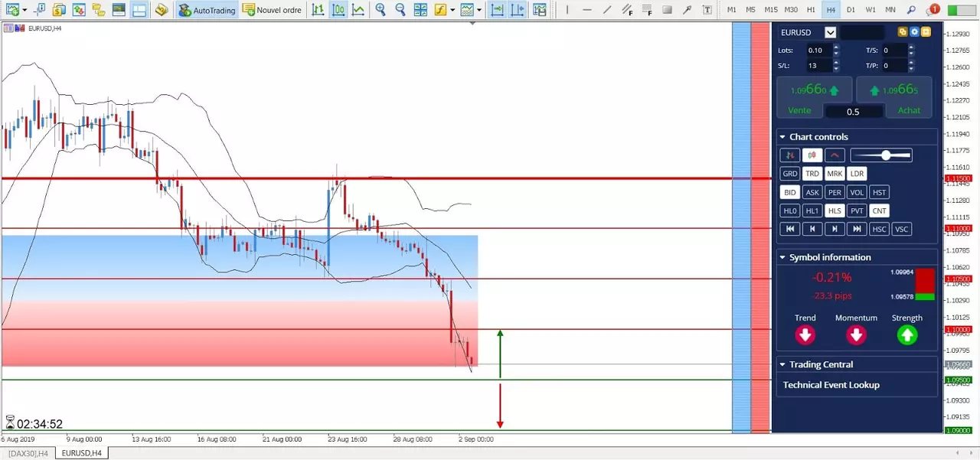980x460 pixels.
Task: Select the text label tool
Action: click(707, 10)
